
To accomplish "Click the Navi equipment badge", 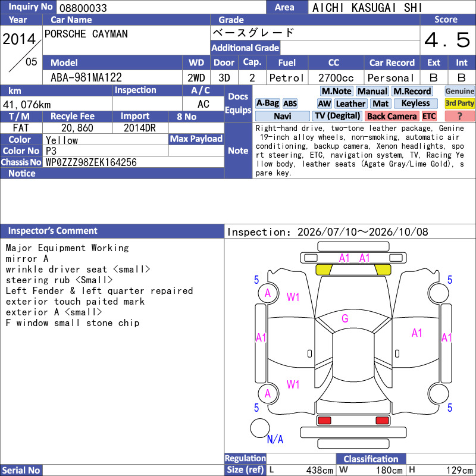I will tap(282, 116).
